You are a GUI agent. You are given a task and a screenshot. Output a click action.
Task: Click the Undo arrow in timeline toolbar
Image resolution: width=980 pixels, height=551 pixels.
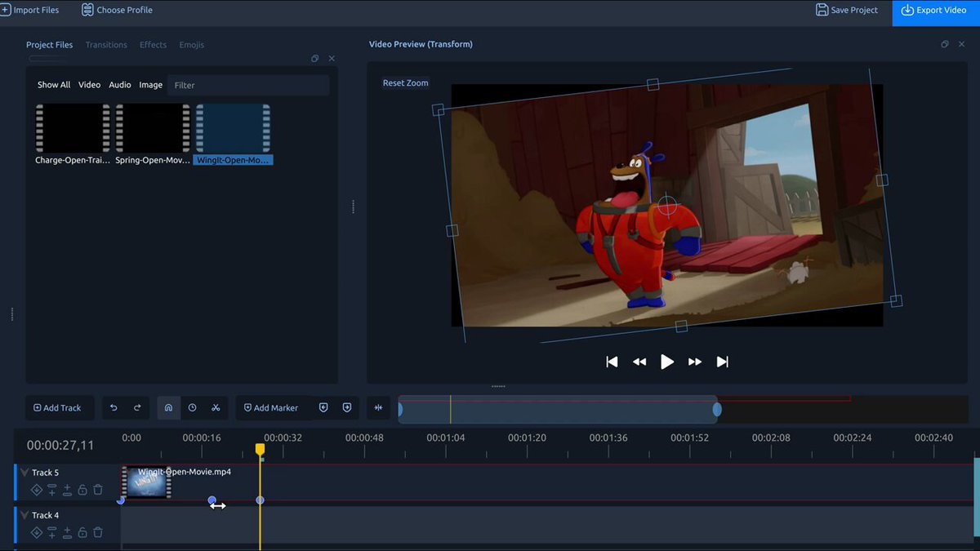click(114, 407)
